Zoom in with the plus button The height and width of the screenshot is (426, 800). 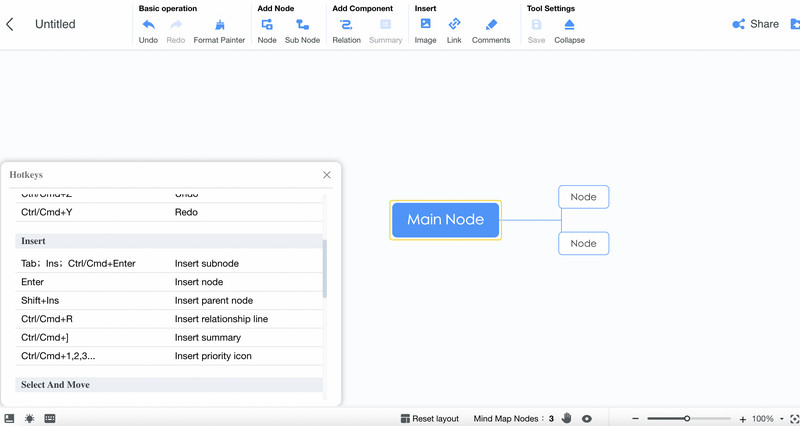[x=742, y=419]
